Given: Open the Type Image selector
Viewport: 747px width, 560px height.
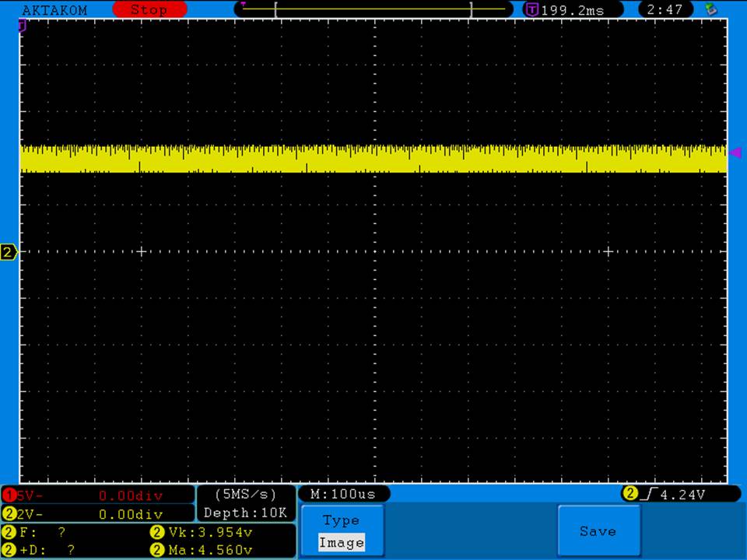Looking at the screenshot, I should point(341,532).
